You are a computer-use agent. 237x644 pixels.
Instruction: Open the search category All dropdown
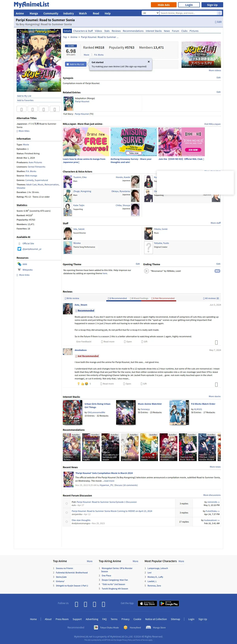pyautogui.click(x=150, y=13)
